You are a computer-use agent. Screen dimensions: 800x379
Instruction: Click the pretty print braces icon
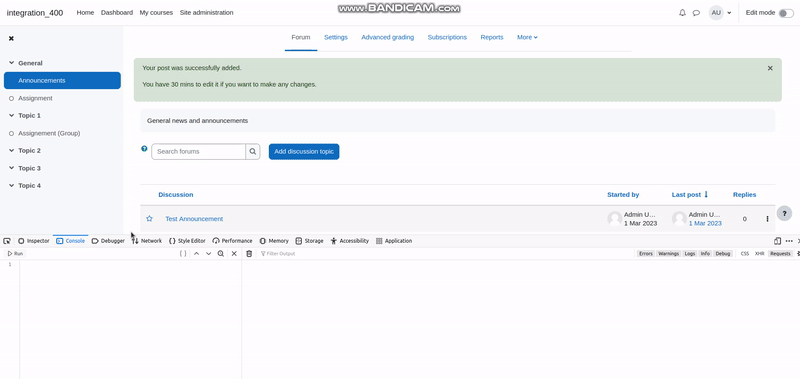[183, 254]
